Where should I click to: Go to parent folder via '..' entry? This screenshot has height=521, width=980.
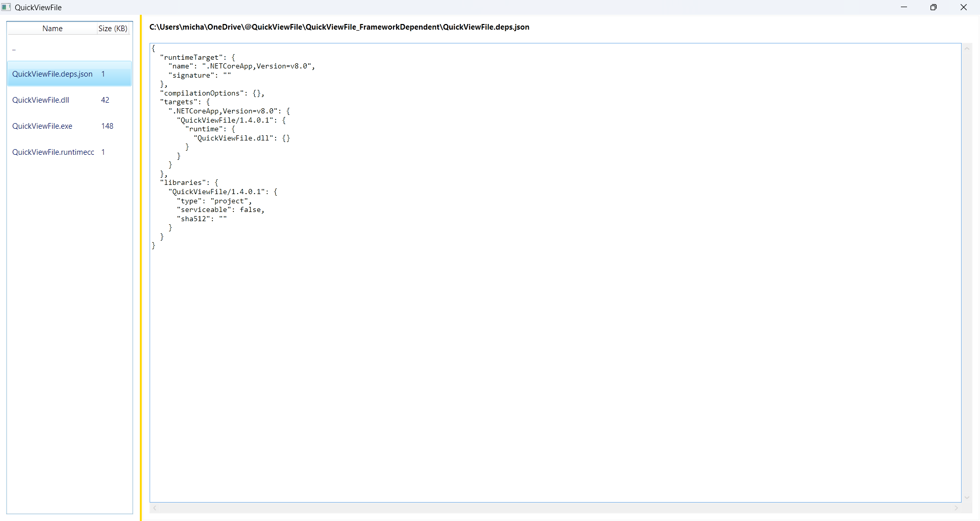(69, 49)
